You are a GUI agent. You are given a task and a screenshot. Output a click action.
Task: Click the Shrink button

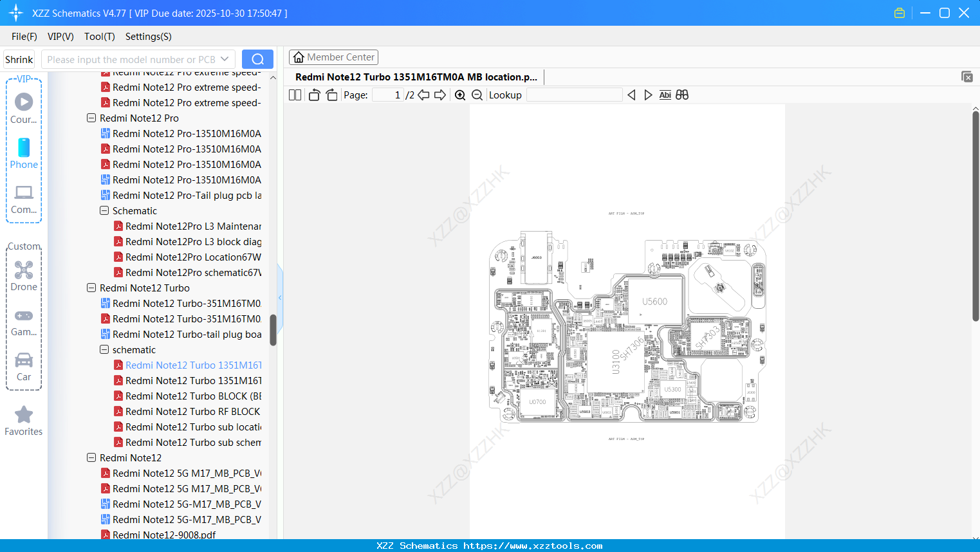(18, 59)
